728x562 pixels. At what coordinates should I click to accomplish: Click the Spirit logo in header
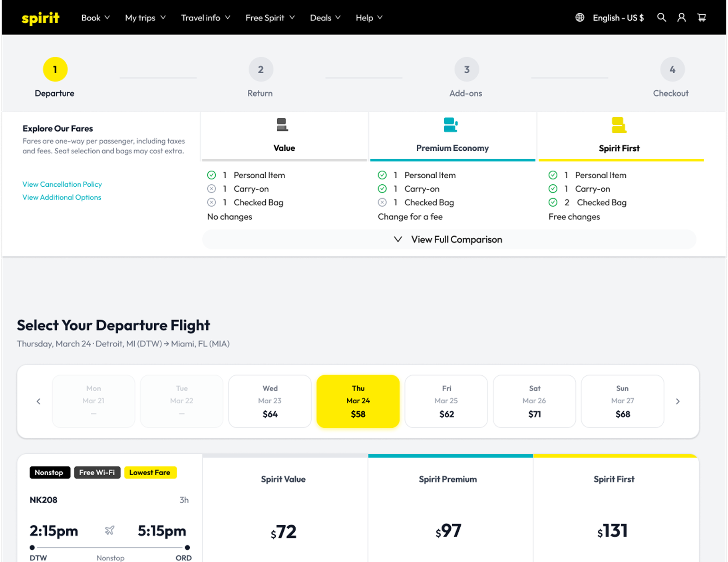(x=40, y=18)
